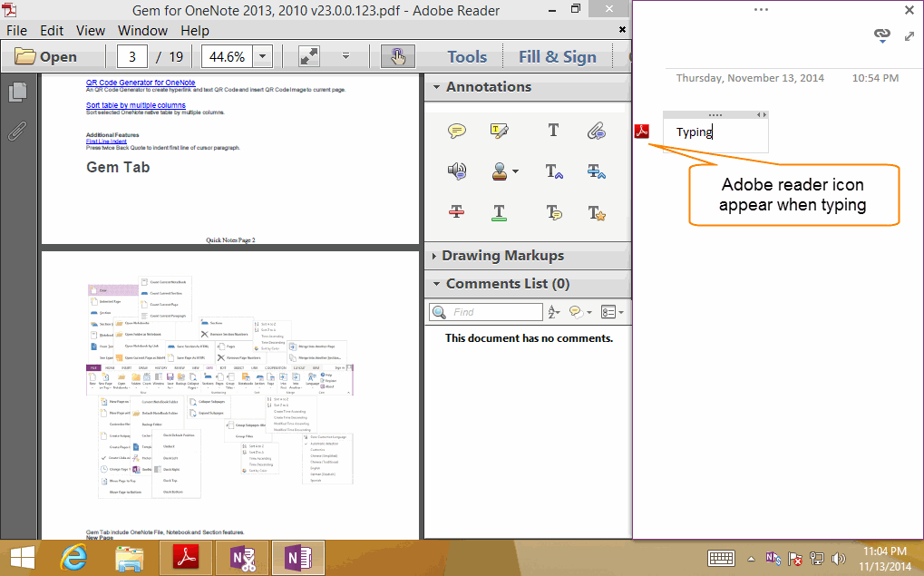Click the note date Thursday, November 13, 2014
The image size is (924, 576).
pyautogui.click(x=750, y=78)
